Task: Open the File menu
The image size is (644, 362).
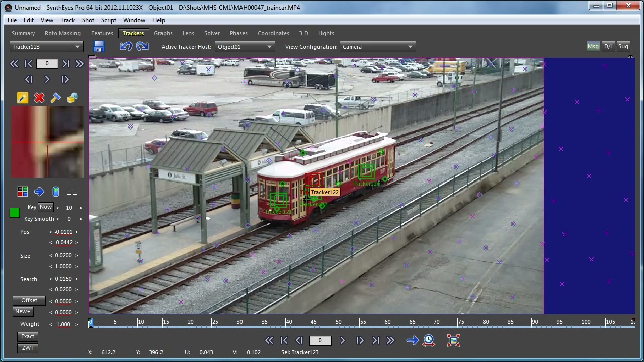Action: click(12, 20)
